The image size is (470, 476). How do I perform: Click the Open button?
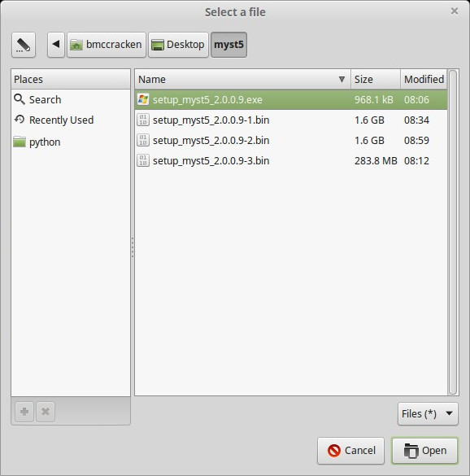coord(424,451)
